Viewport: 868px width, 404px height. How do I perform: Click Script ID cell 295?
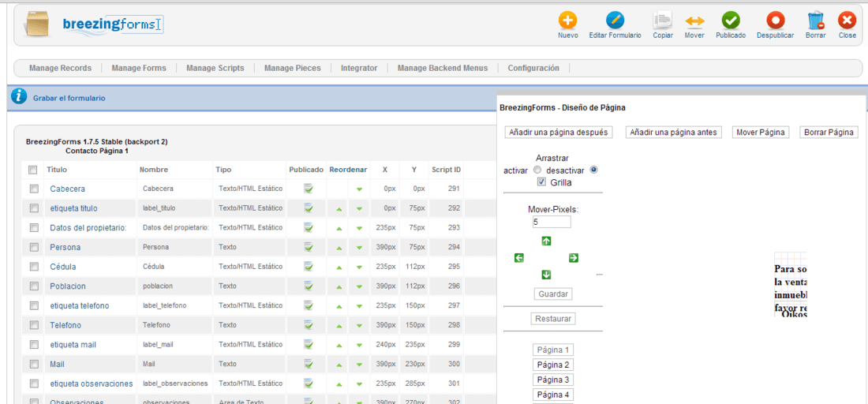454,267
